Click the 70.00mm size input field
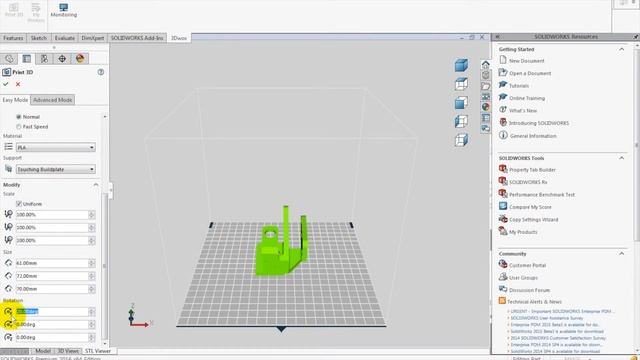The image size is (640, 360). pyautogui.click(x=52, y=289)
